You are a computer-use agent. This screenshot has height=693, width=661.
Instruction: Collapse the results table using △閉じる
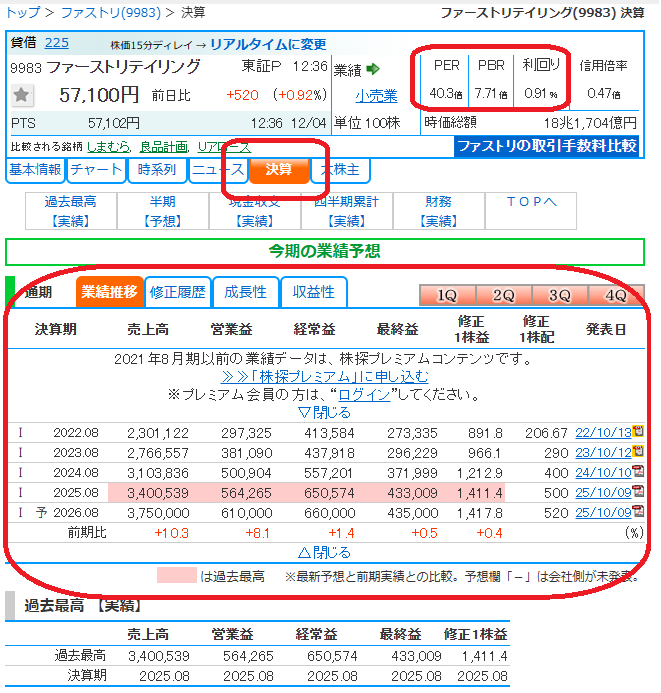pos(325,552)
